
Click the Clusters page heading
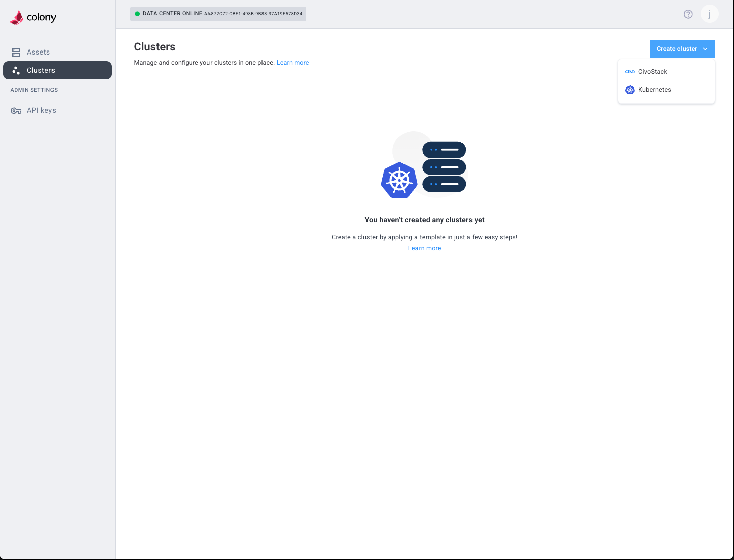154,47
